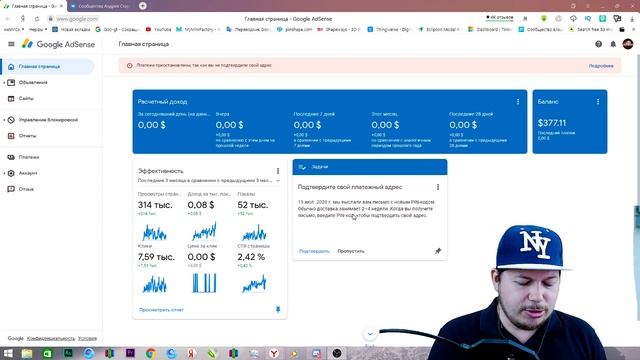640x360 pixels.
Task: Click Конфиденциальность footer link
Action: click(51, 338)
